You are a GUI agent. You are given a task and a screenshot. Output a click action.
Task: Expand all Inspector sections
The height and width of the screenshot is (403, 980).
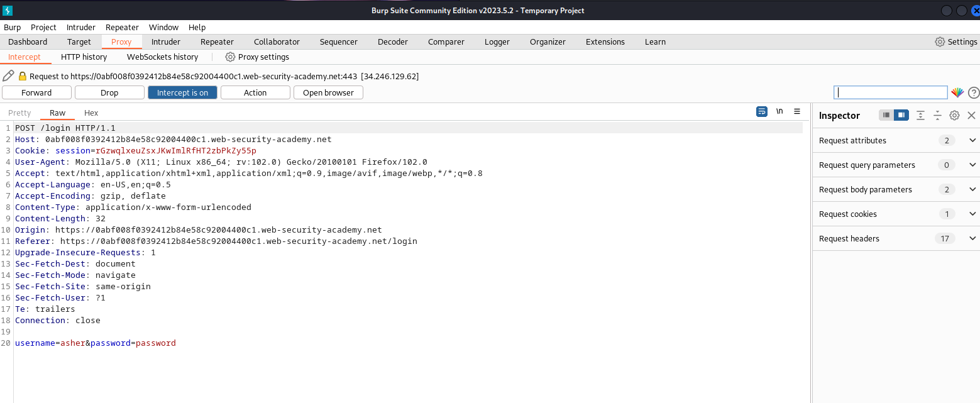920,115
